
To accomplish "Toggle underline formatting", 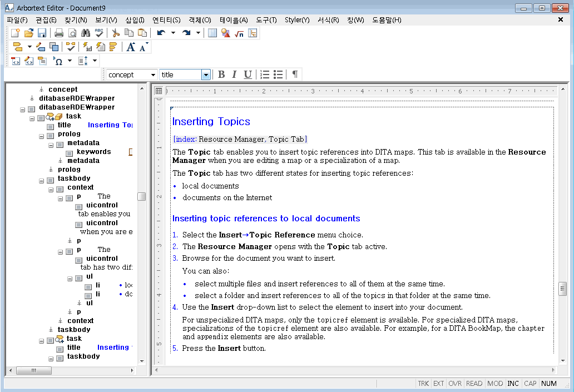I will 248,75.
